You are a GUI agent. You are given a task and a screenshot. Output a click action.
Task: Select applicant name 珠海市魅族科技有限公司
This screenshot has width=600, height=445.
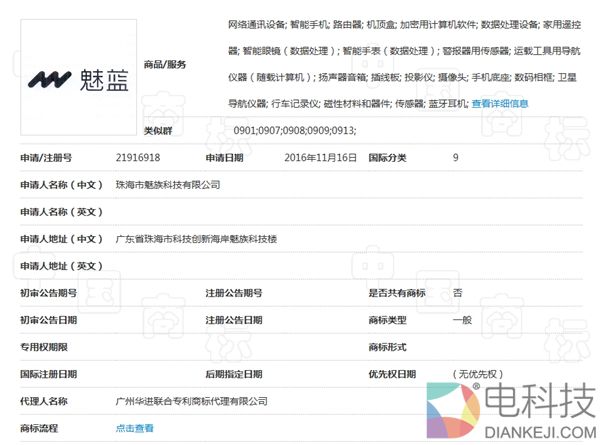point(168,185)
